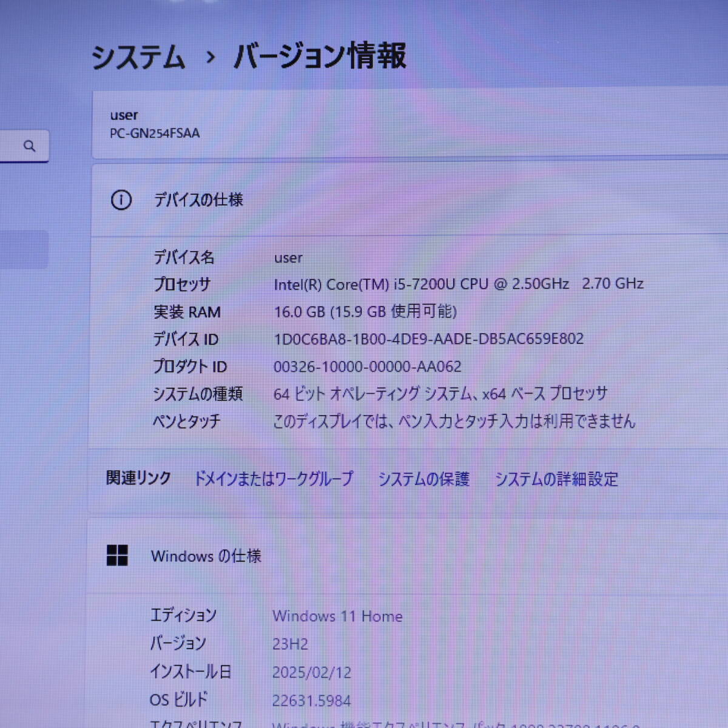Select edition value Windows 11 Home
The image size is (728, 728).
(337, 616)
